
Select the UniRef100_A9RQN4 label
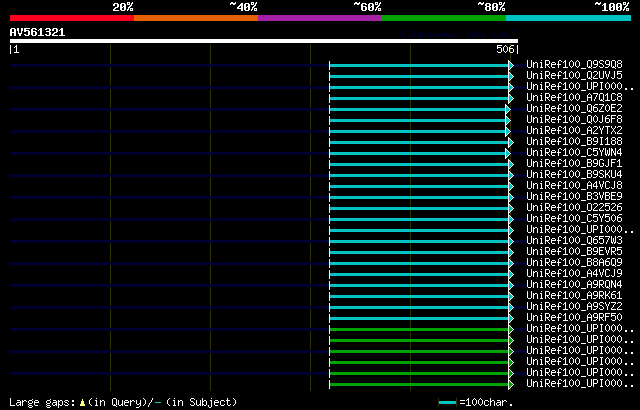coord(574,284)
